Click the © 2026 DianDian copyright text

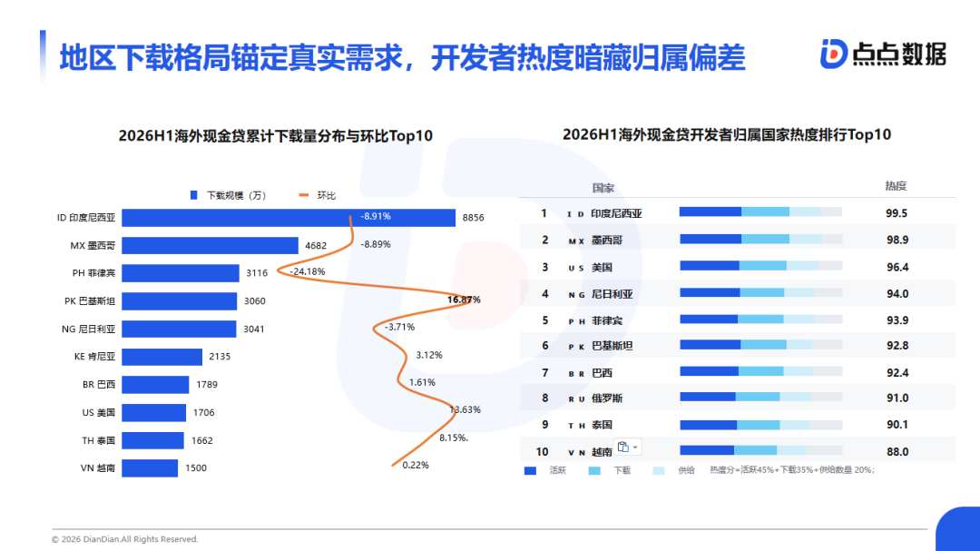(124, 539)
